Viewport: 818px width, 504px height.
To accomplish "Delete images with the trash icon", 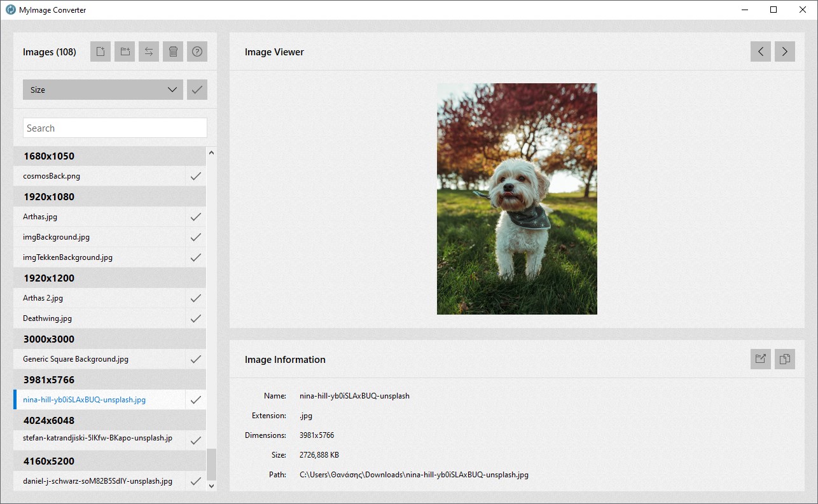I will coord(173,51).
